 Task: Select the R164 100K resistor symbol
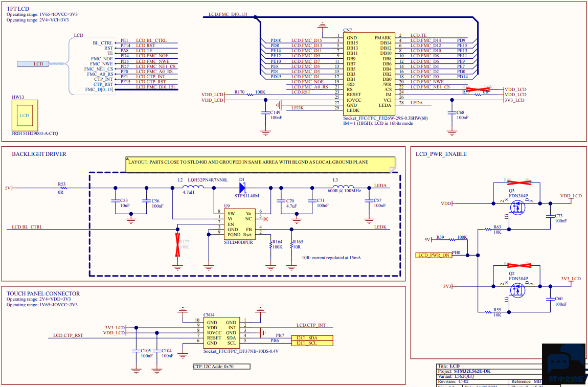[x=270, y=244]
